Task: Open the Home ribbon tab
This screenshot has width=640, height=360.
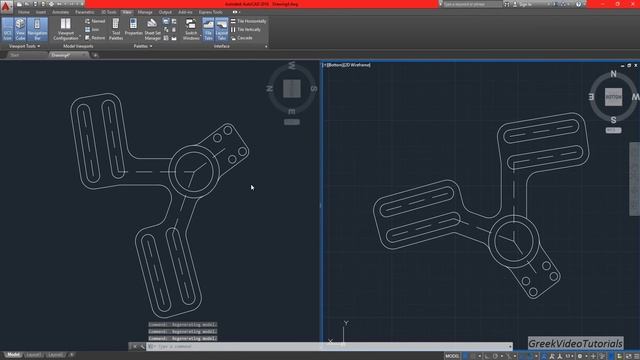Action: (x=24, y=12)
